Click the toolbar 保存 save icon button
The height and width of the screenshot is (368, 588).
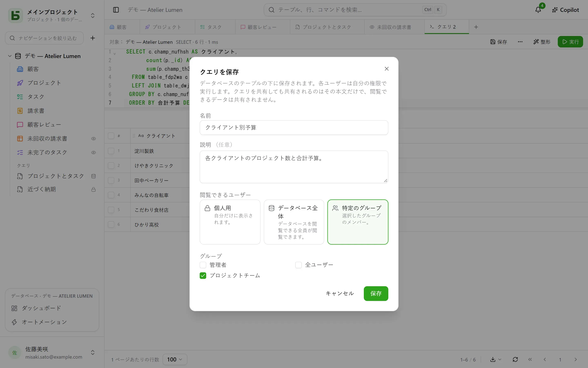click(499, 42)
